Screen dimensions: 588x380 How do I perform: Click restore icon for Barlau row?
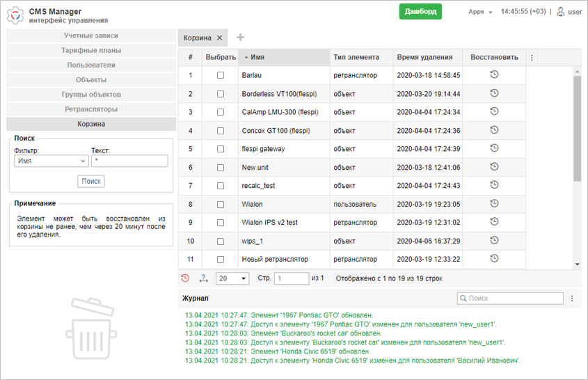494,74
